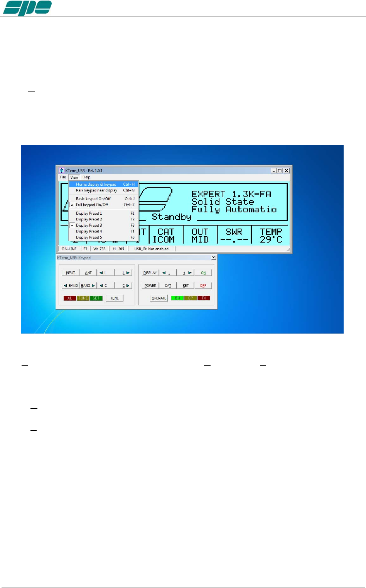Click the SWR display field
Image resolution: width=366 pixels, height=588 pixels.
tap(234, 236)
